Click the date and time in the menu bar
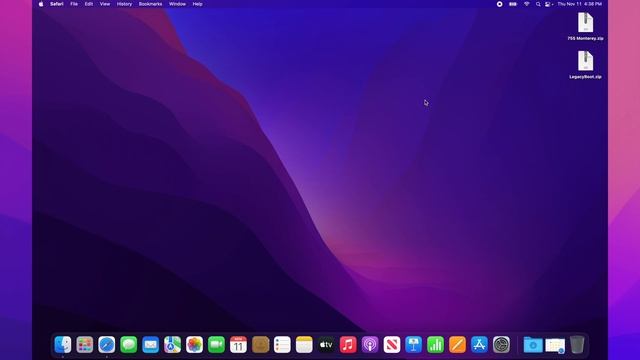This screenshot has width=640, height=360. coord(580,4)
